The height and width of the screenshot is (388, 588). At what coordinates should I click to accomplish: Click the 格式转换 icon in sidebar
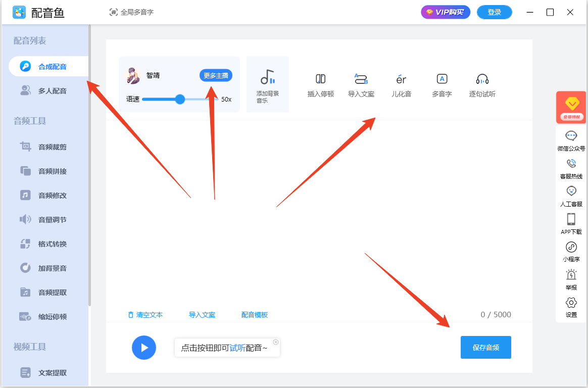[25, 244]
